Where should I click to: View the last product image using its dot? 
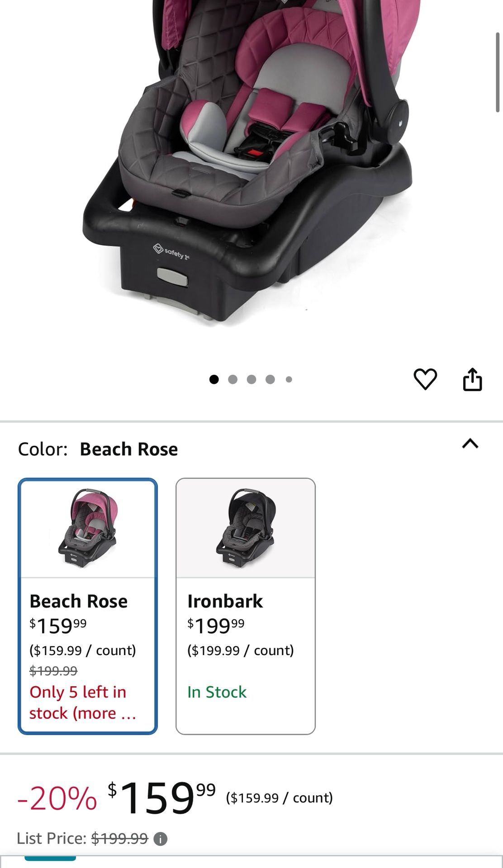point(288,379)
